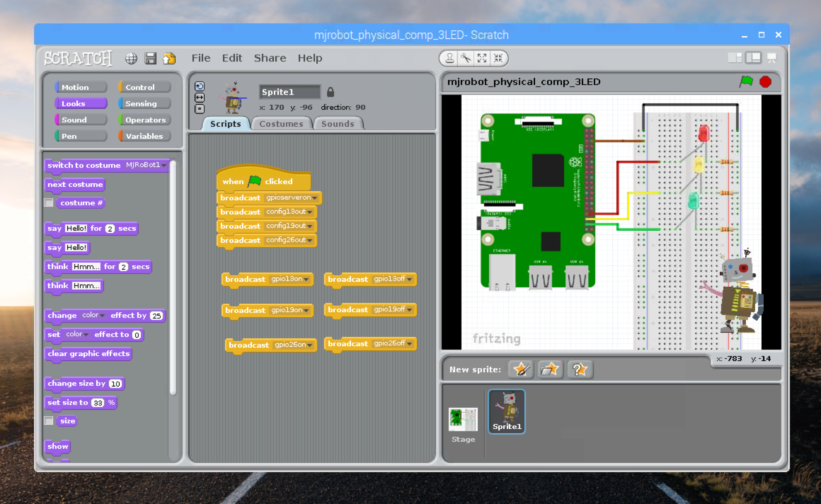Open the gpio13on broadcast message dropdown

click(307, 279)
